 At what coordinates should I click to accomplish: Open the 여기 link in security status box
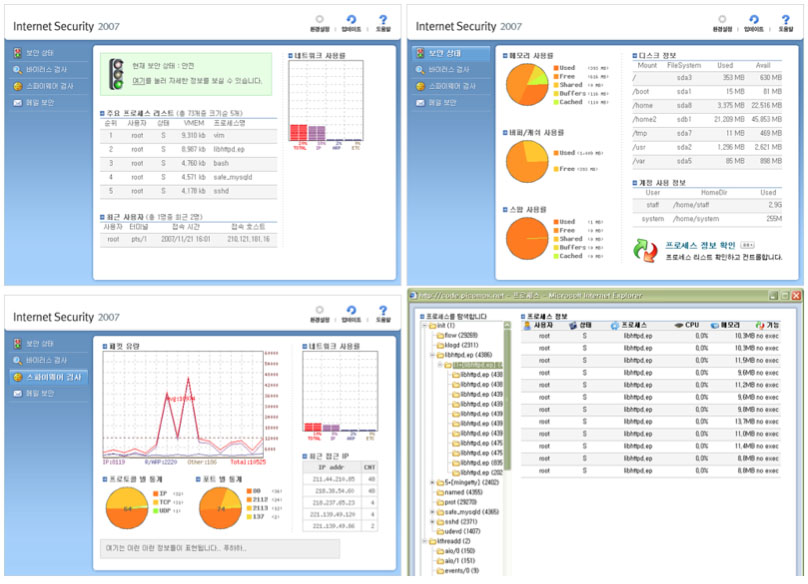138,81
